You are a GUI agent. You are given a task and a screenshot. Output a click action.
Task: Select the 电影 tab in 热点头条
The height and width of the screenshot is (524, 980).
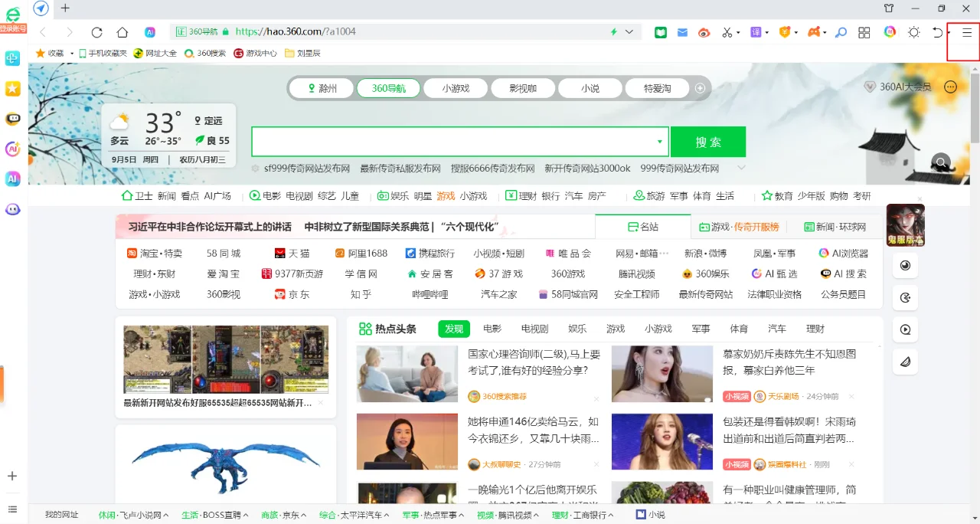[x=492, y=329]
